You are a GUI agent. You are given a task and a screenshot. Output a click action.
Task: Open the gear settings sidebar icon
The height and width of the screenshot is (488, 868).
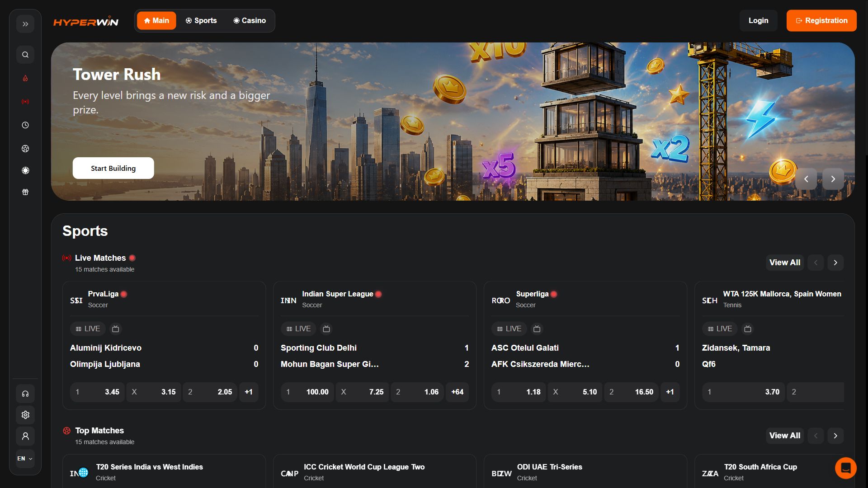[25, 415]
